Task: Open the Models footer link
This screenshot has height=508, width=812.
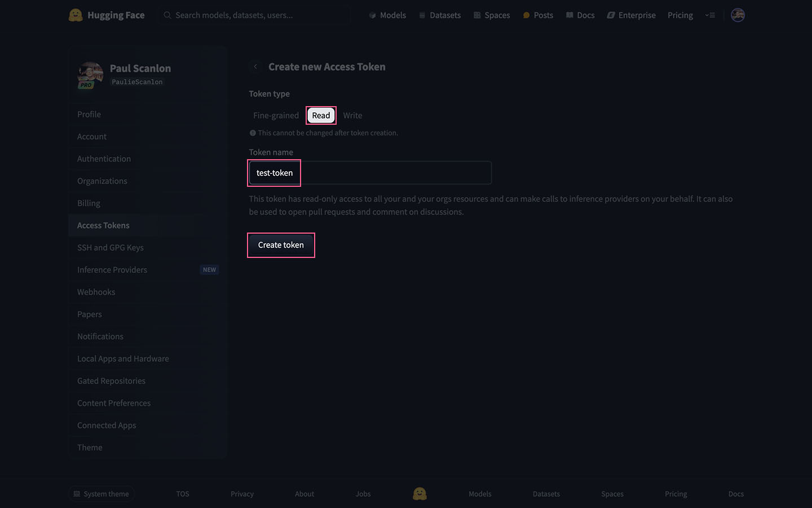Action: [480, 494]
